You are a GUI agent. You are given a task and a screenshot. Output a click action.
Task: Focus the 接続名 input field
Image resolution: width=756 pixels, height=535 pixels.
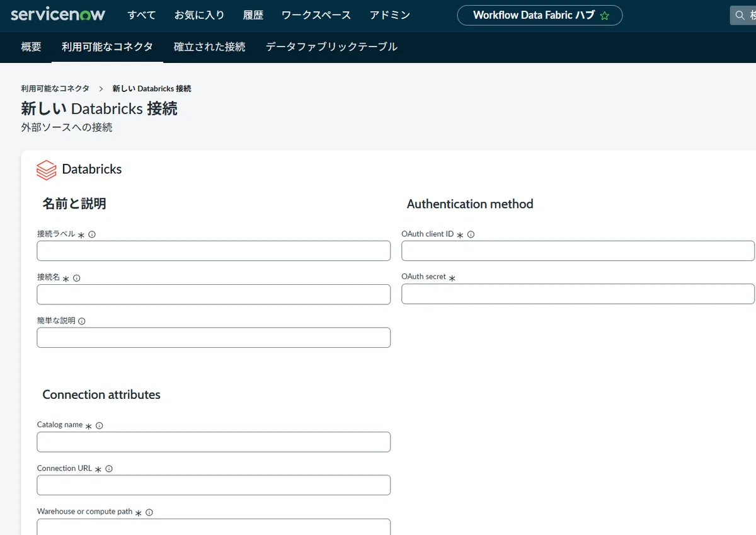(x=214, y=294)
